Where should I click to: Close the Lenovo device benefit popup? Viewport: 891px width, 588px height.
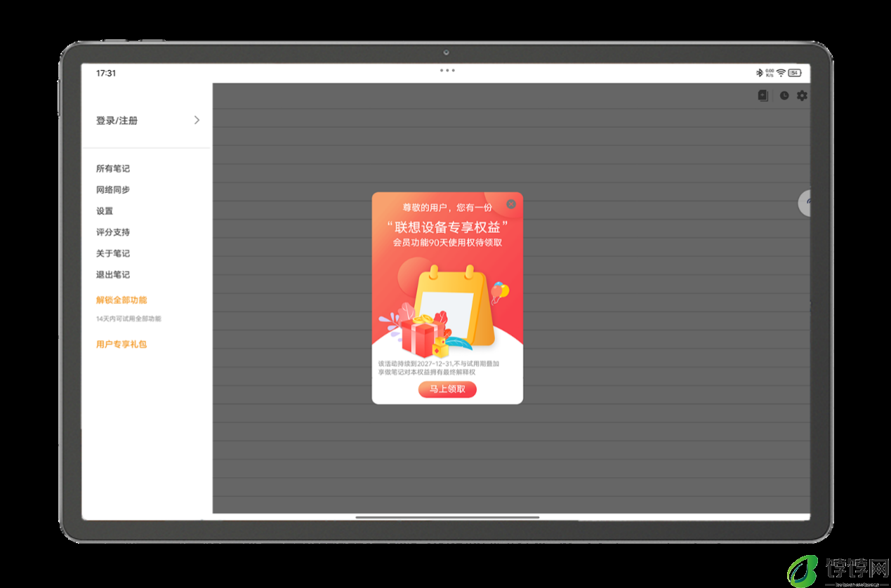[511, 204]
